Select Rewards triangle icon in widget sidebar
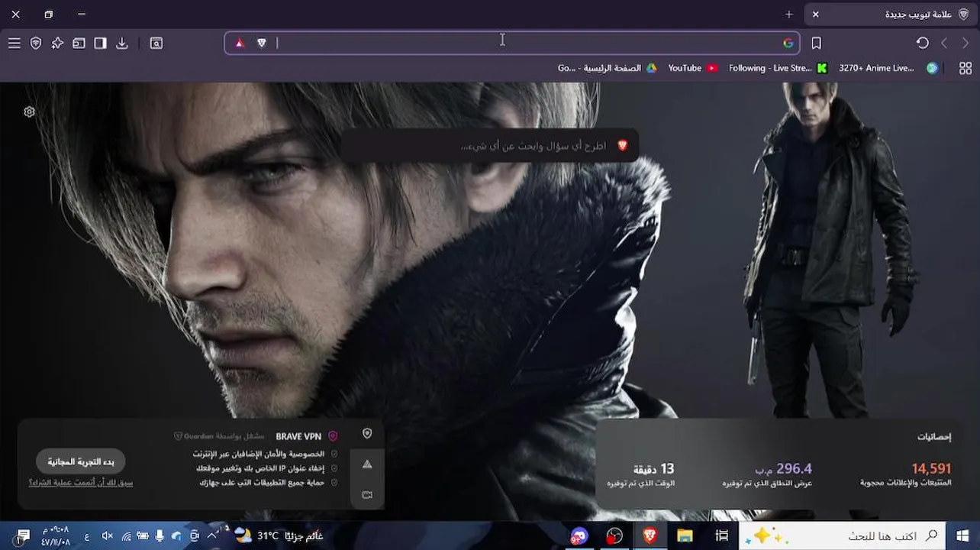This screenshot has height=550, width=980. (367, 464)
